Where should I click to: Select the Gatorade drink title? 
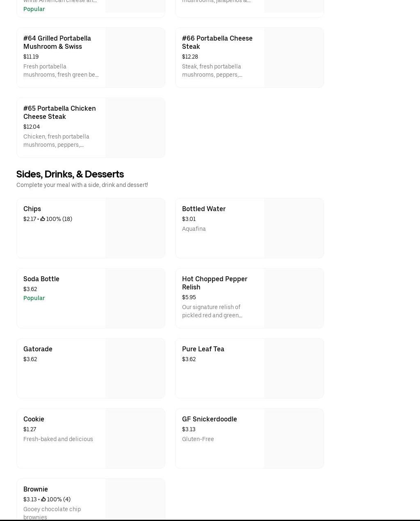(x=38, y=349)
